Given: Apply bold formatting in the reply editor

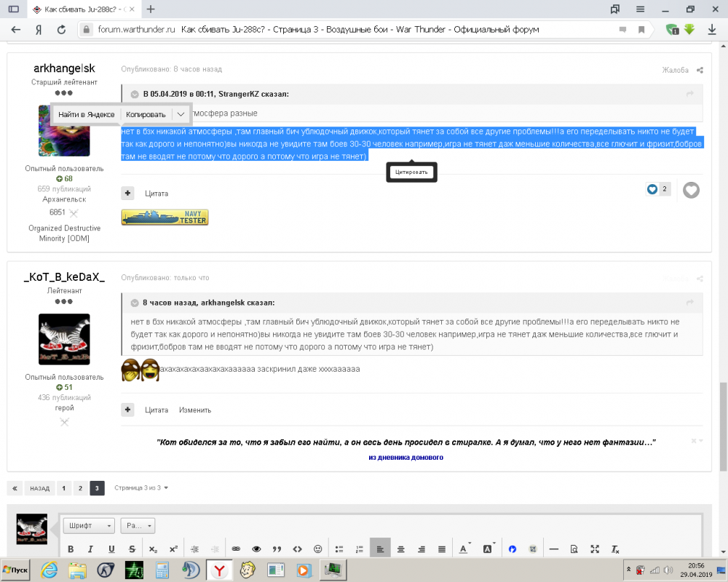Looking at the screenshot, I should [x=71, y=549].
